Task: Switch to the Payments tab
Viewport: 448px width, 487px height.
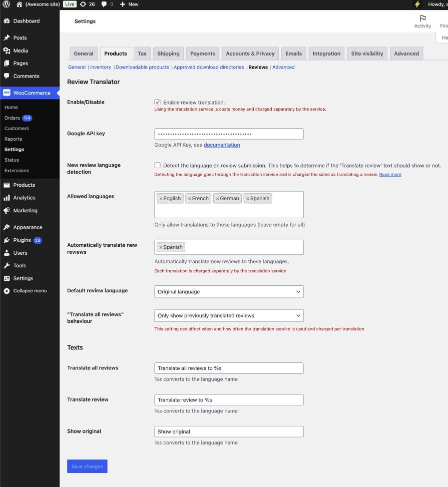Action: coord(203,54)
